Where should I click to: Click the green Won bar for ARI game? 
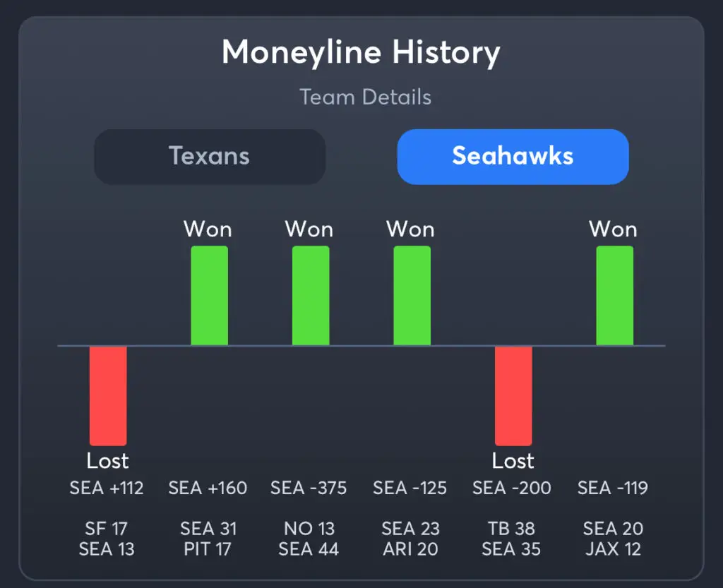pos(412,295)
